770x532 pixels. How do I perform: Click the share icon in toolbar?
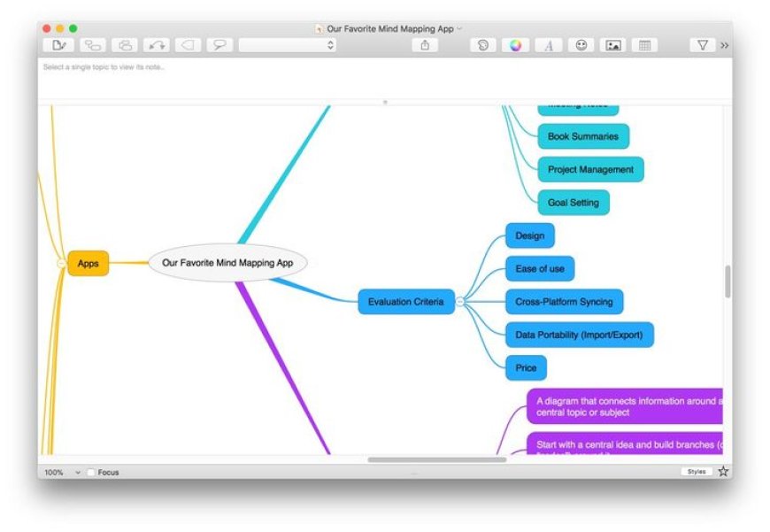[x=425, y=45]
